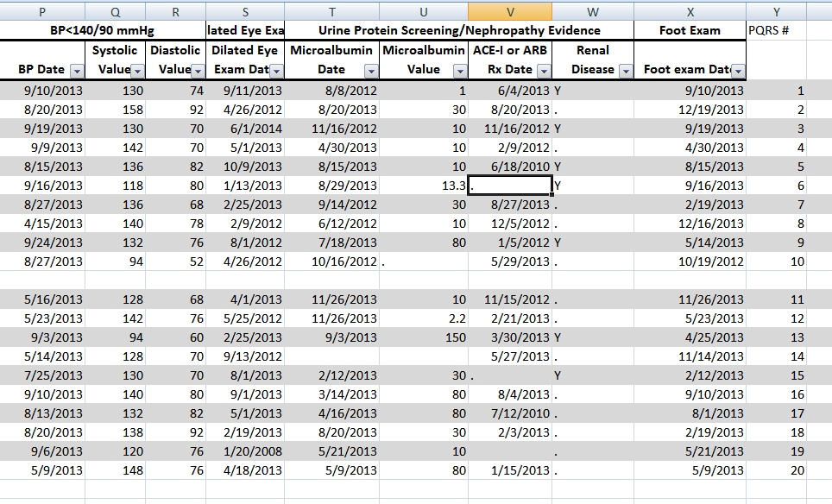Image resolution: width=832 pixels, height=504 pixels.
Task: Select PQRS number 20 cell
Action: pos(776,470)
